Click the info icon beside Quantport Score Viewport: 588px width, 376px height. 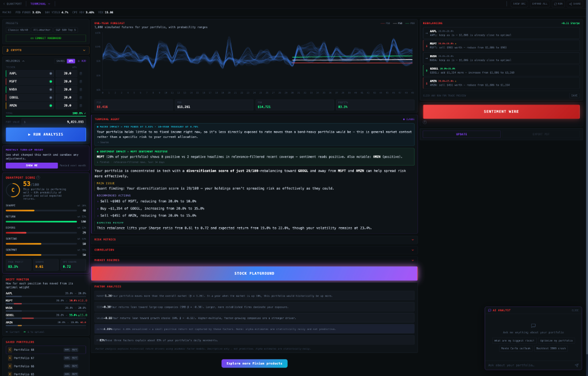tap(38, 177)
